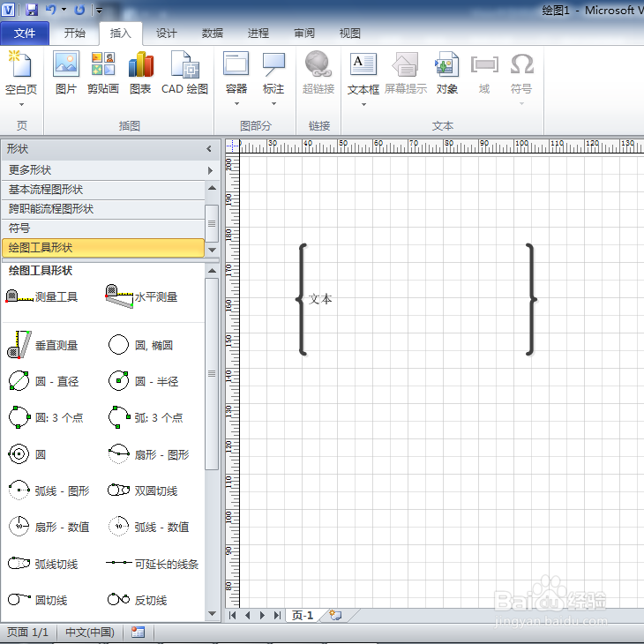Open the undo history dropdown arrow

(64, 9)
